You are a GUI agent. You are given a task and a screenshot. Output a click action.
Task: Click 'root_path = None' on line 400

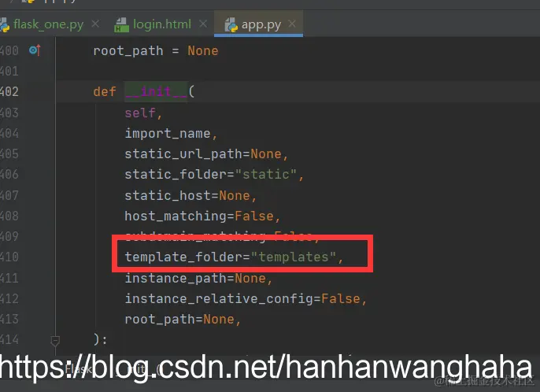coord(156,51)
